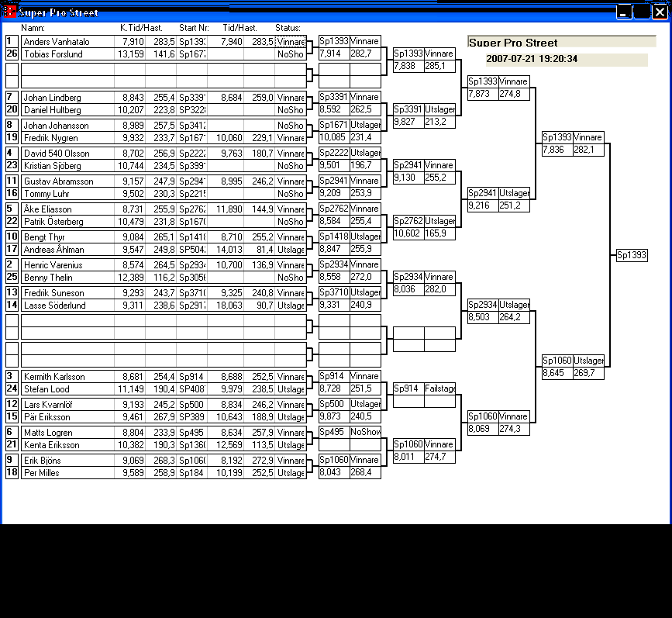The height and width of the screenshot is (618, 672).
Task: Click the Namn column header
Action: [x=33, y=28]
